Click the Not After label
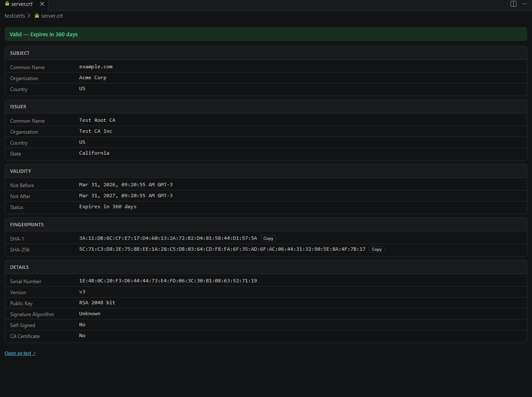Screen dimensions: 532x397 coord(20,196)
